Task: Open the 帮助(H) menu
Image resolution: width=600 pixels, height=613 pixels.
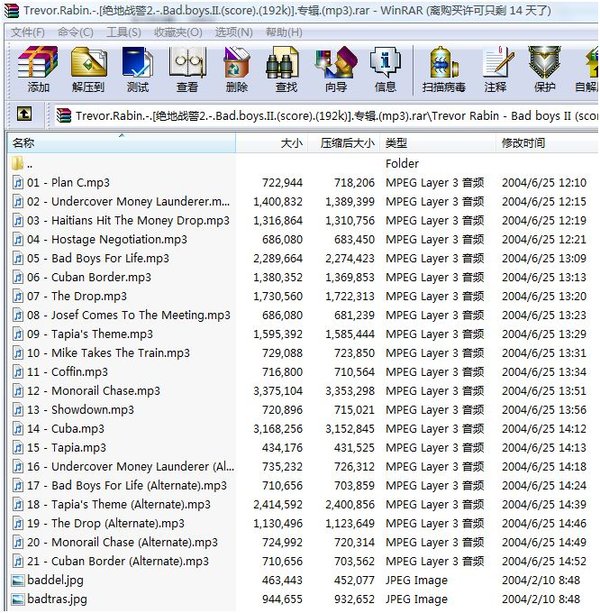Action: tap(284, 32)
